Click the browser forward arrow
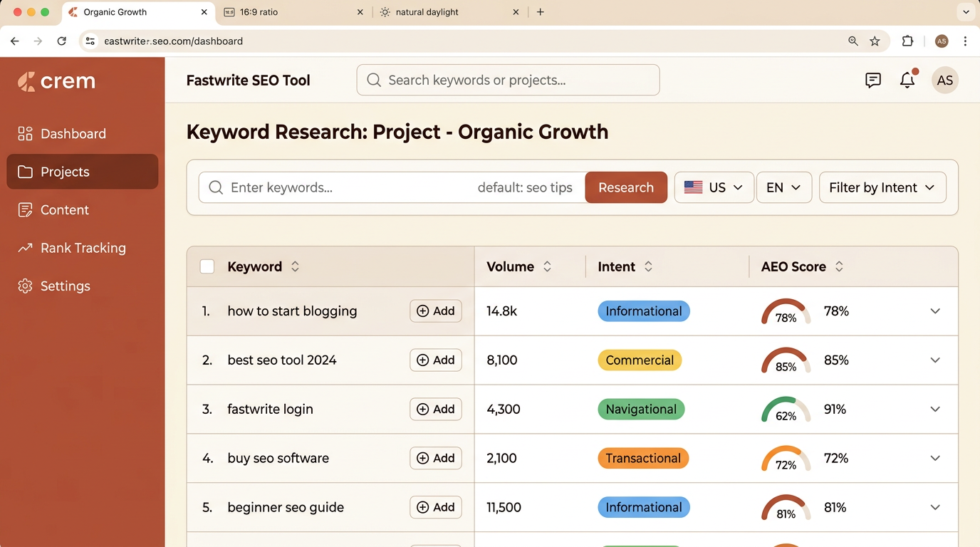 38,41
